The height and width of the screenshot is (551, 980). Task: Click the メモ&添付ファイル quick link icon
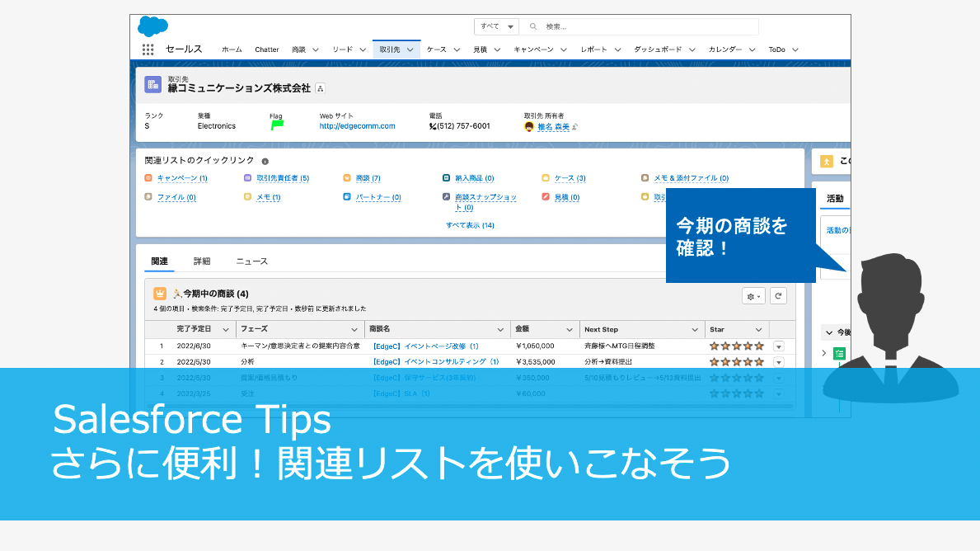645,178
